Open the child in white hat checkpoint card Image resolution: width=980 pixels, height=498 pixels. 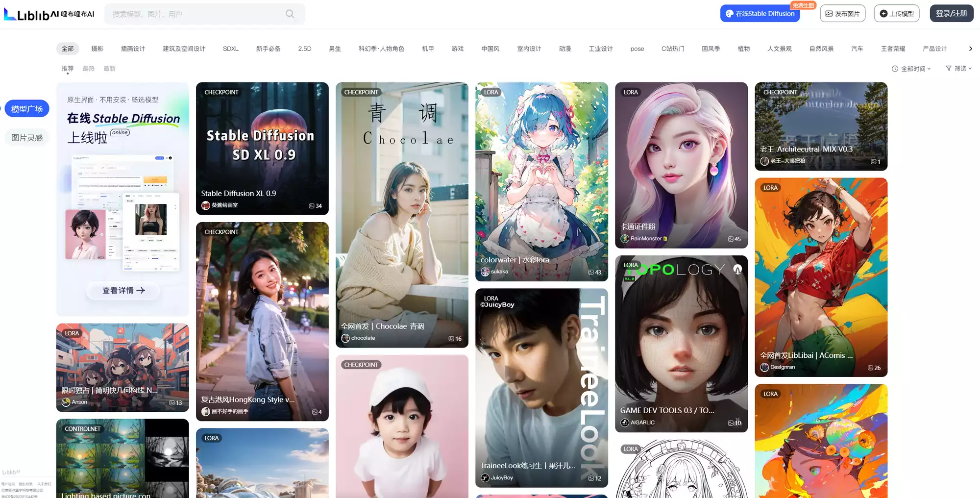[x=402, y=426]
